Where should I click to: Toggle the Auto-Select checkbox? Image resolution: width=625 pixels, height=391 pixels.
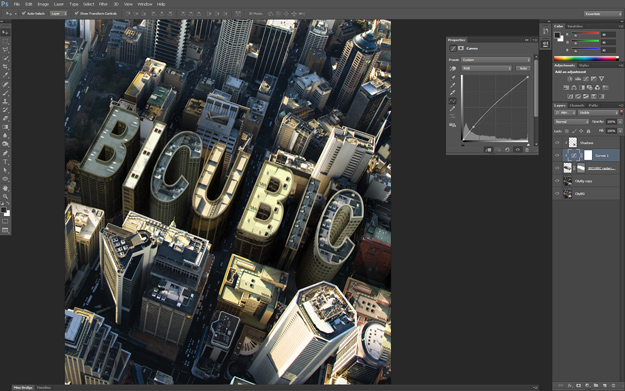point(24,13)
